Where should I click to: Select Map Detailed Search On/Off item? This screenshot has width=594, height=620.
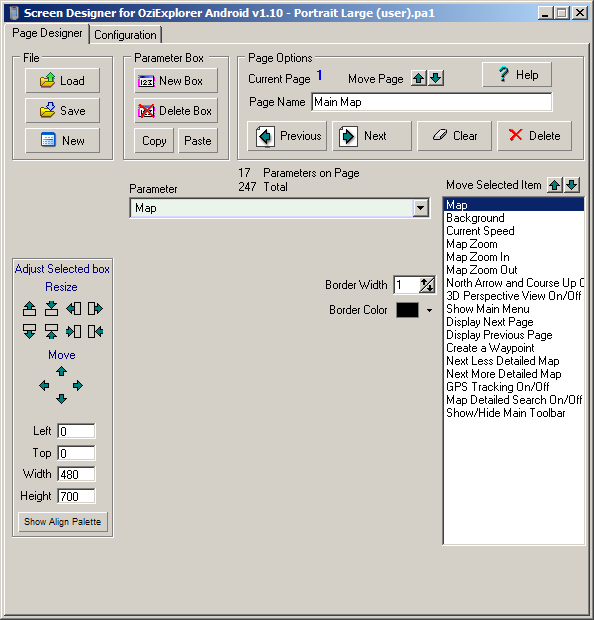514,400
